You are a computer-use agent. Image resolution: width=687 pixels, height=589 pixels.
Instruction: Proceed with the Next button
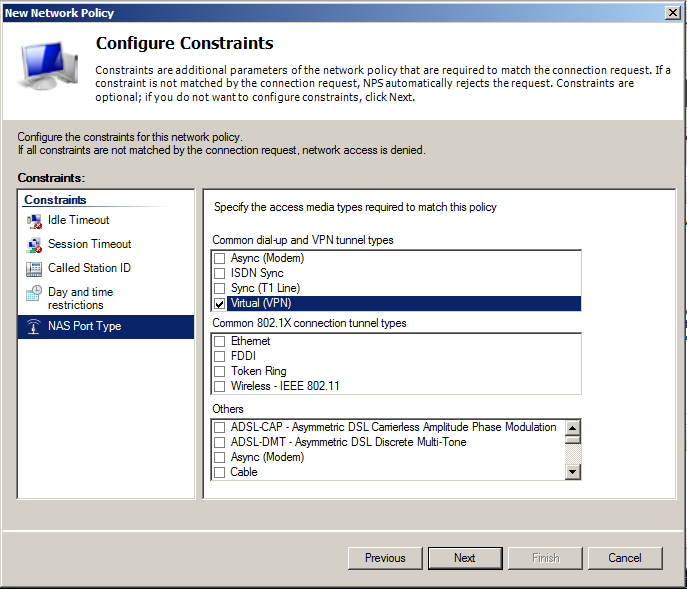tap(465, 558)
